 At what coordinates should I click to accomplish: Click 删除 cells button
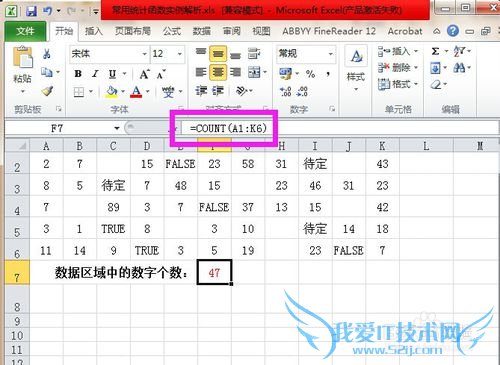tap(397, 68)
